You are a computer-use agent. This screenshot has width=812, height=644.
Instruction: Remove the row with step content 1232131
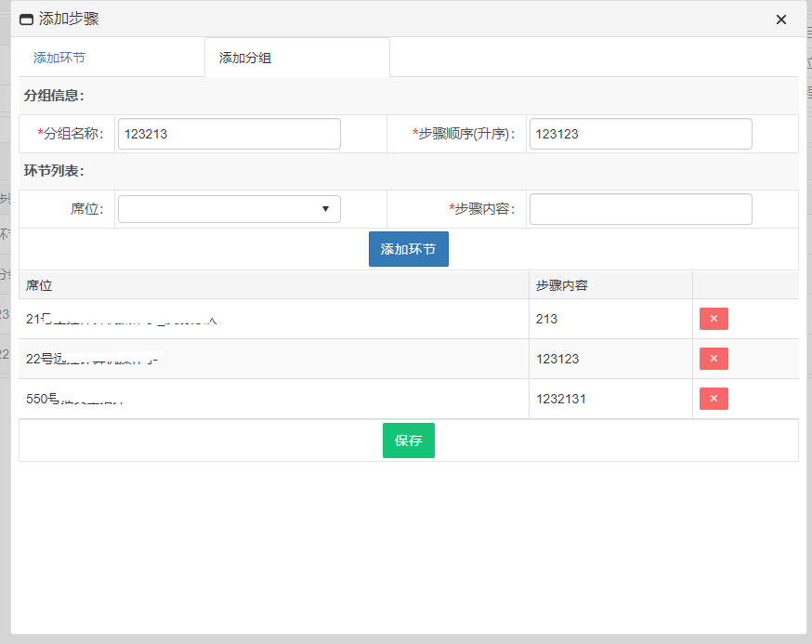click(x=714, y=399)
